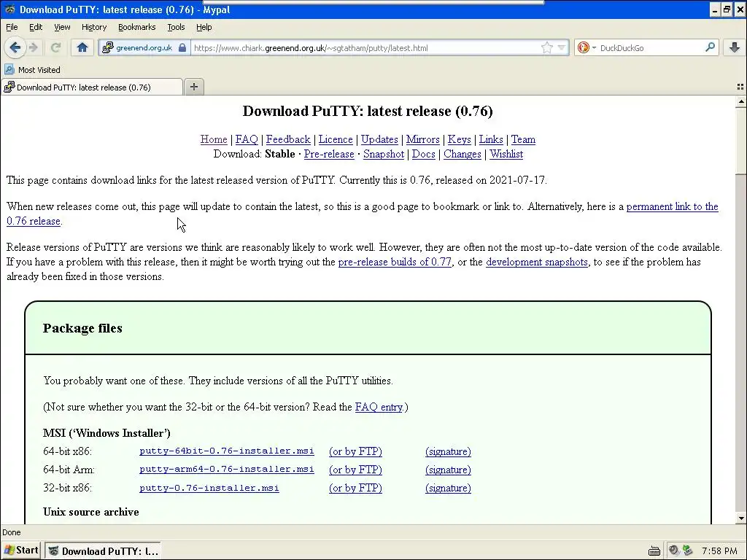
Task: Open signature link for 32-bit x86
Action: 449,488
